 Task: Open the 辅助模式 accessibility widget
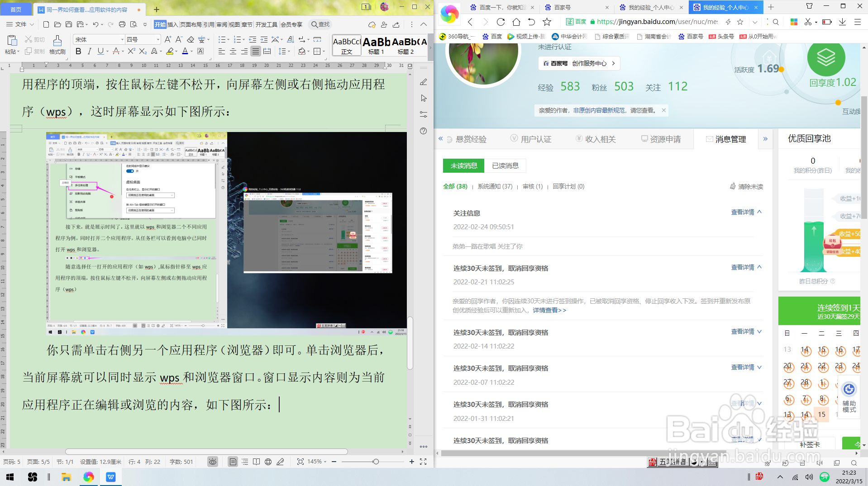[849, 397]
